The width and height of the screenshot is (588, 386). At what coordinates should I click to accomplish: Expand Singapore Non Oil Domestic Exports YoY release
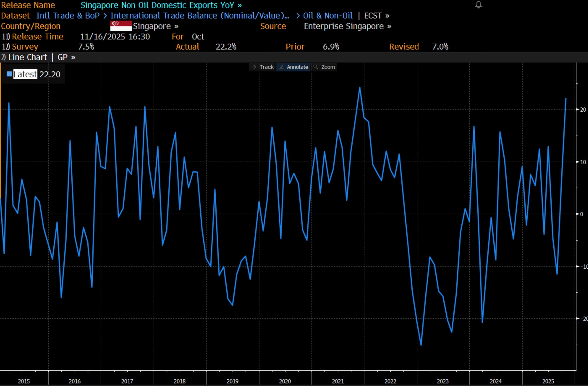[161, 5]
